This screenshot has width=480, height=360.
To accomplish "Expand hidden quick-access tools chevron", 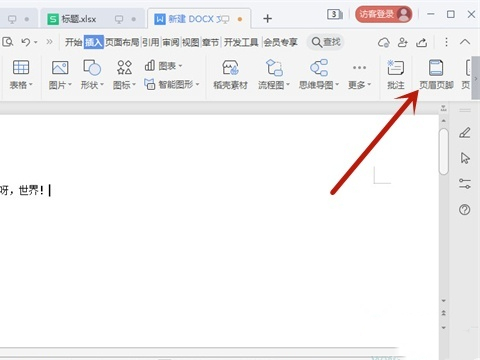I will 49,42.
